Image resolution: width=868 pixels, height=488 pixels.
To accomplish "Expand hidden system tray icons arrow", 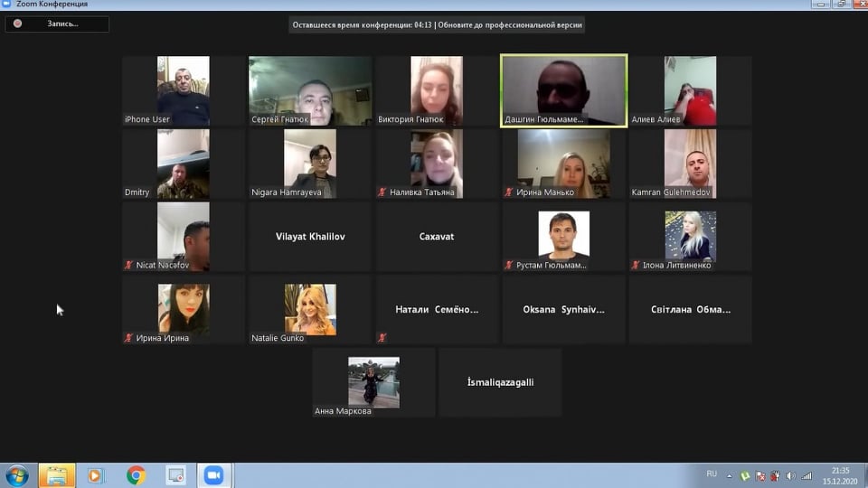I will click(730, 475).
